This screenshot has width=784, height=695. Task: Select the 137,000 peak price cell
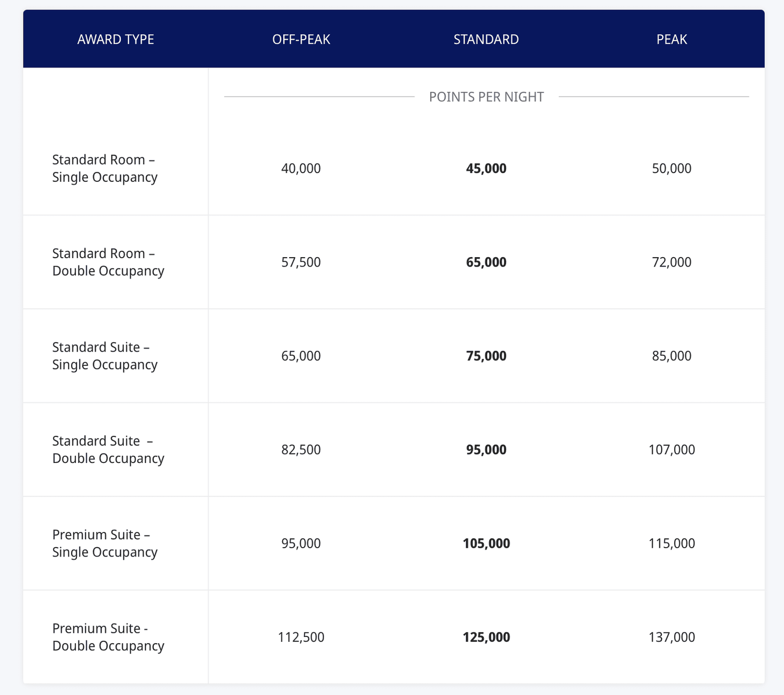[672, 636]
